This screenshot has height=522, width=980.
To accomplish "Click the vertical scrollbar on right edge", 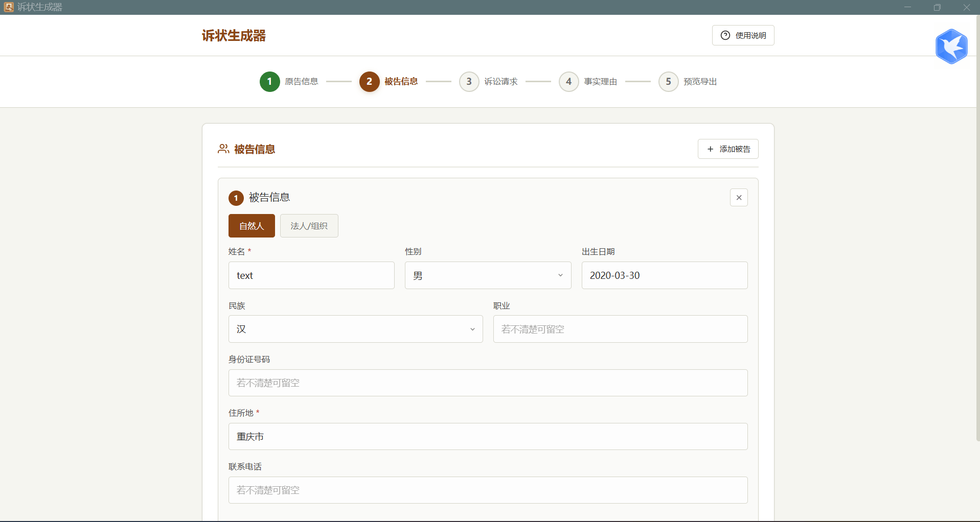I will tap(977, 230).
